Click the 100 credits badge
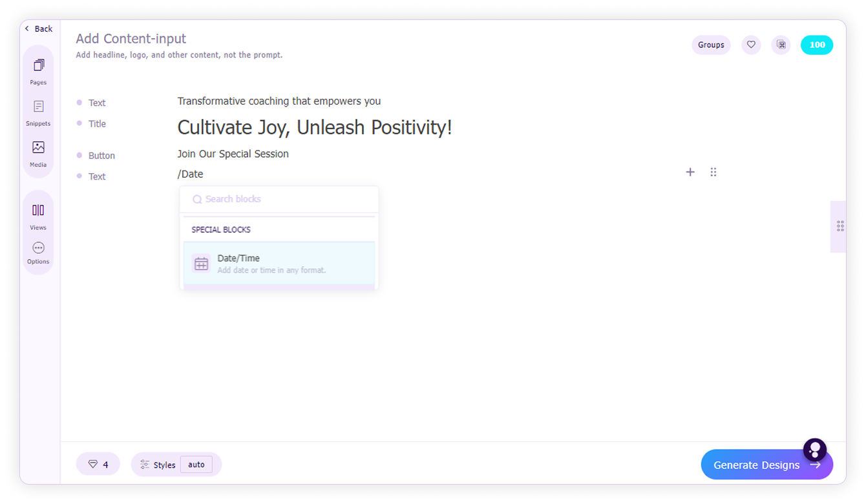Image resolution: width=866 pixels, height=504 pixels. click(x=817, y=45)
